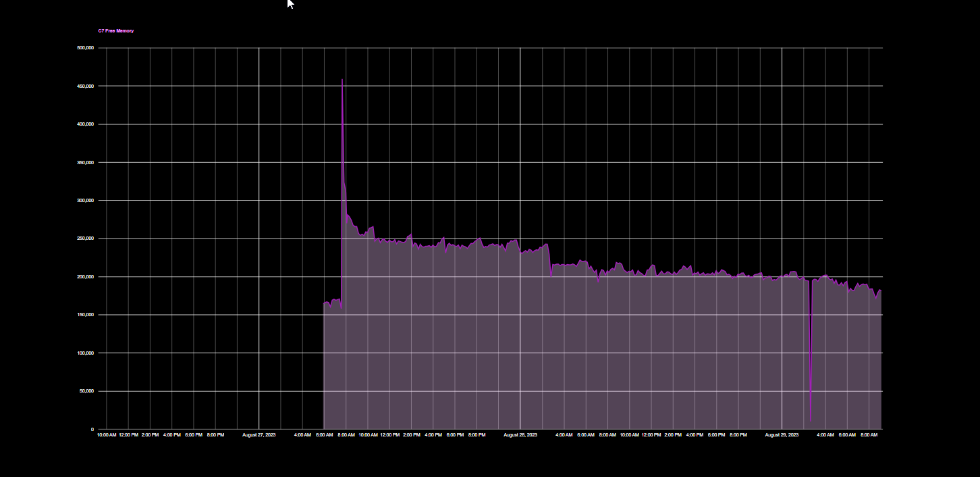Click the 4:00 AM label following August 28, 2023
The image size is (980, 477).
[564, 435]
